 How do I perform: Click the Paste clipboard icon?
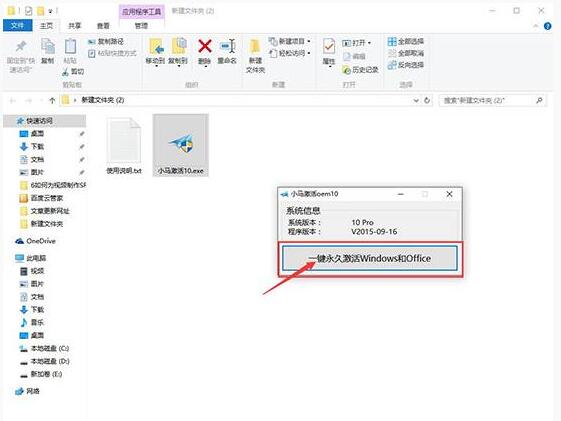pos(70,46)
